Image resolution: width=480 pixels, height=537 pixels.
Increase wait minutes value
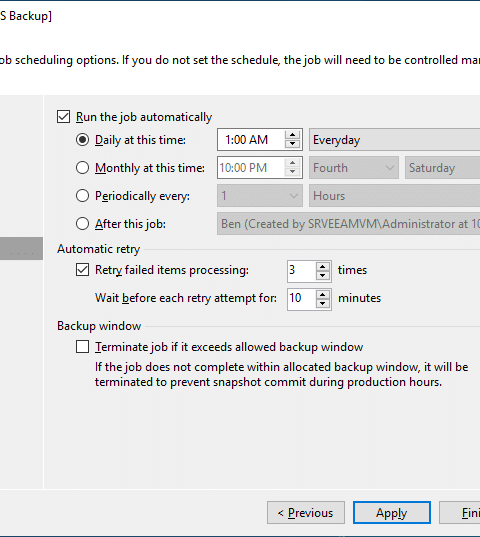coord(323,294)
